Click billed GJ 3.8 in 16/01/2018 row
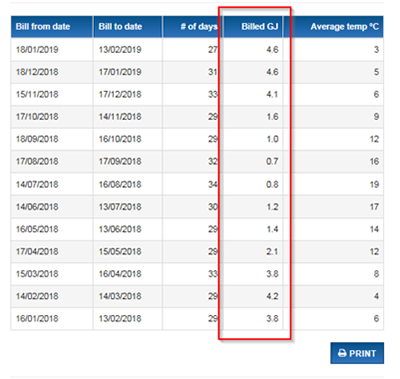400x379 pixels. point(272,318)
